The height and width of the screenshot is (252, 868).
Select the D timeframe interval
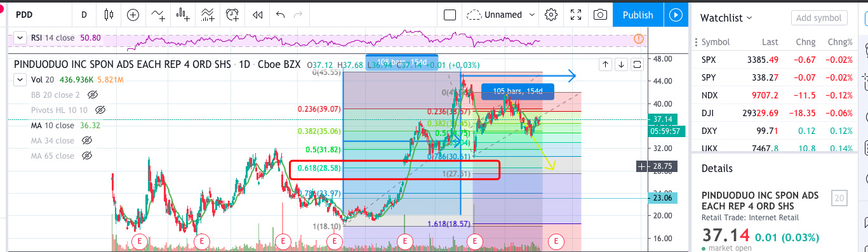[84, 15]
